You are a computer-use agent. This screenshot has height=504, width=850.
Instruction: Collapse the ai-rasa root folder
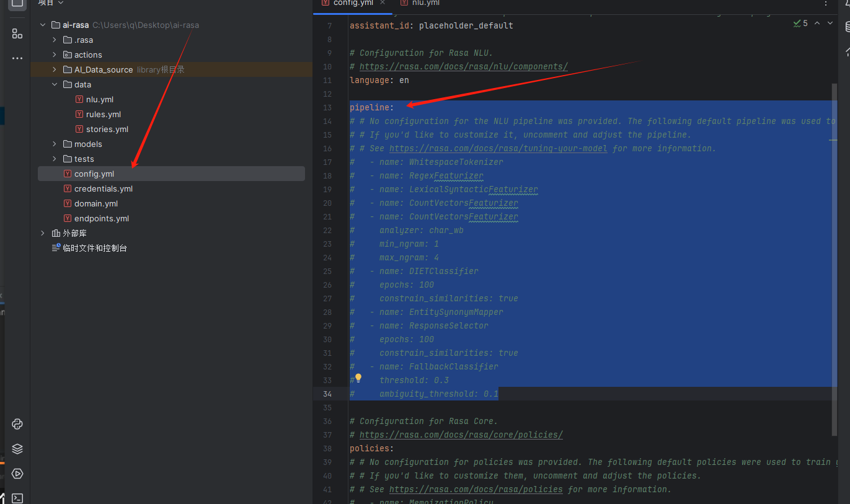(43, 25)
